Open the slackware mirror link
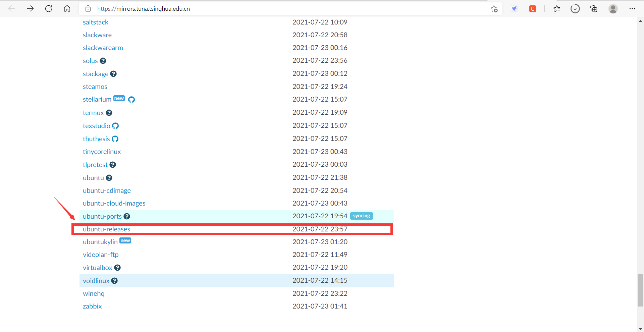Viewport: 644px width, 332px height. 97,35
